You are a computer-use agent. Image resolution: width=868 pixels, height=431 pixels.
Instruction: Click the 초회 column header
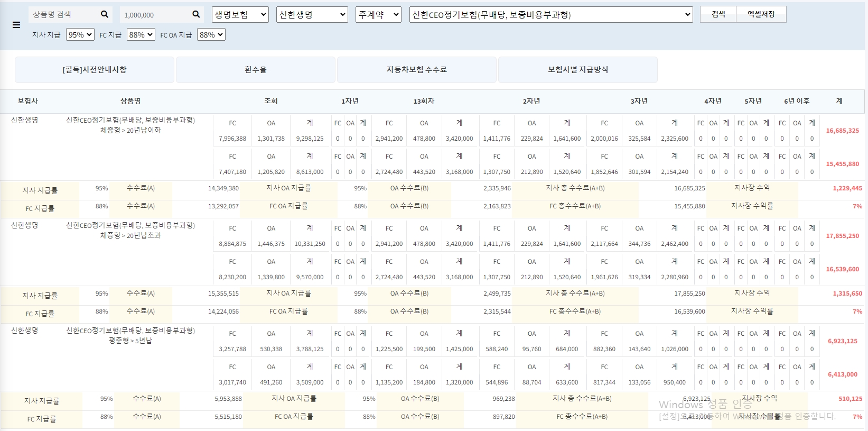(271, 101)
